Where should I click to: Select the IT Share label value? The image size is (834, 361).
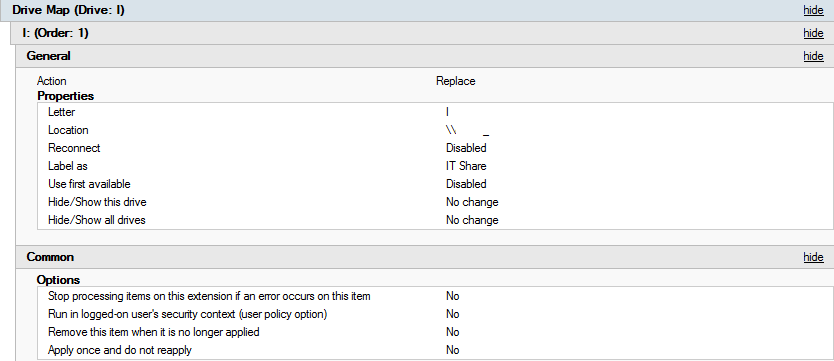click(x=466, y=166)
